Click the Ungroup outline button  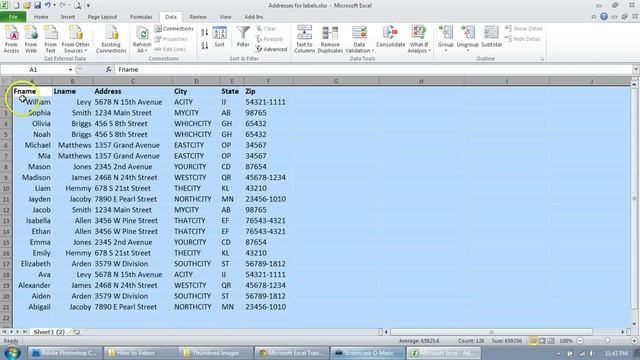click(467, 39)
